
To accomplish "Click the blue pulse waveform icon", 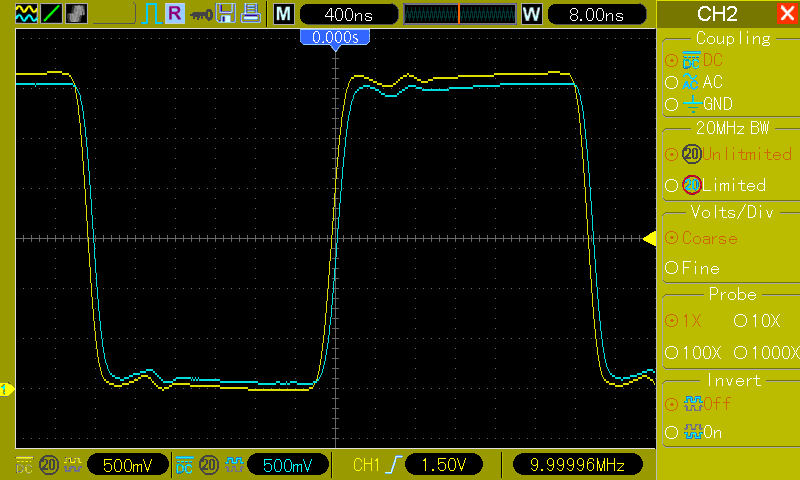I will [152, 14].
